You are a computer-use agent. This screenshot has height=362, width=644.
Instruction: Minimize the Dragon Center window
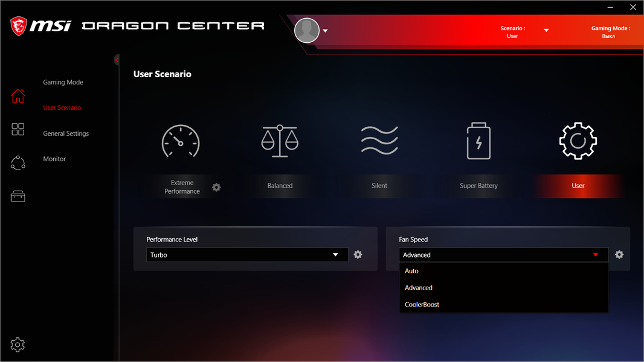(x=610, y=7)
